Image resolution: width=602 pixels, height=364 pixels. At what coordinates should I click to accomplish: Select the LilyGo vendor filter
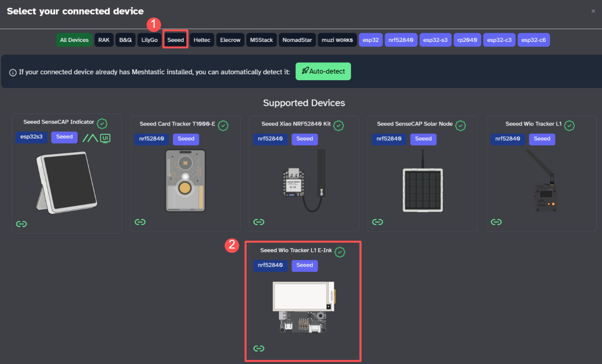click(x=149, y=40)
